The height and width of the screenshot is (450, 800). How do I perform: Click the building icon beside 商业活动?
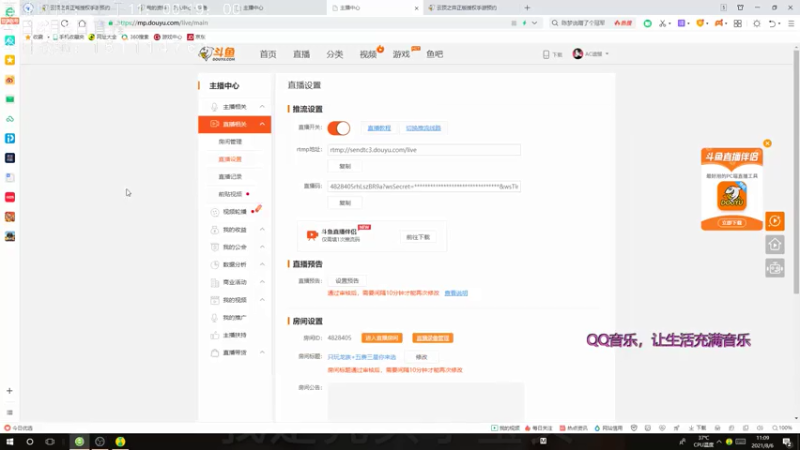tap(215, 282)
